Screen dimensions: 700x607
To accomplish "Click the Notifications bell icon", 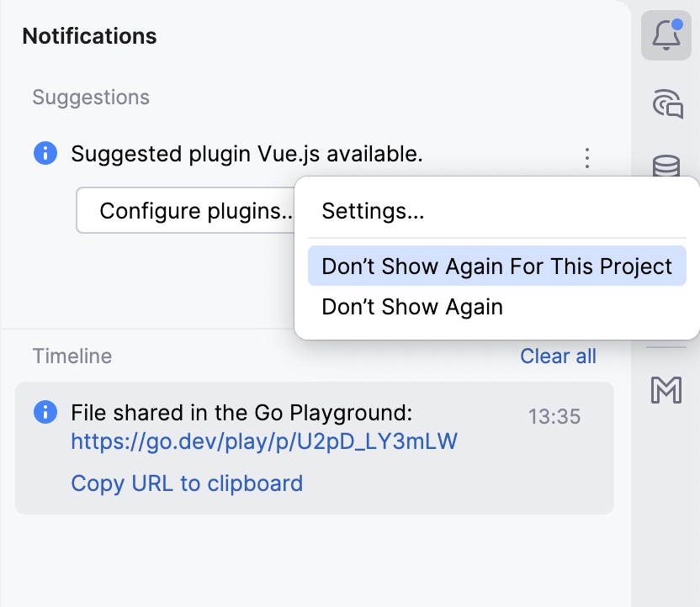I will pyautogui.click(x=666, y=36).
